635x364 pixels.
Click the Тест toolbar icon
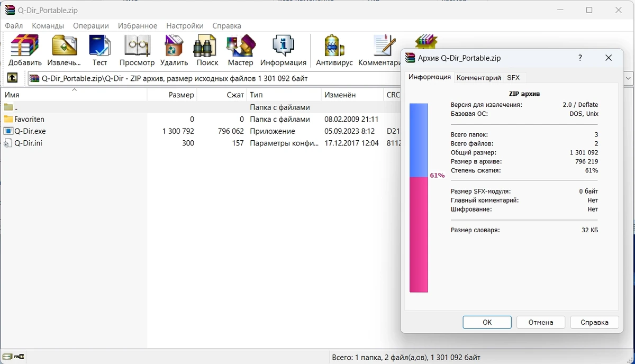[99, 46]
